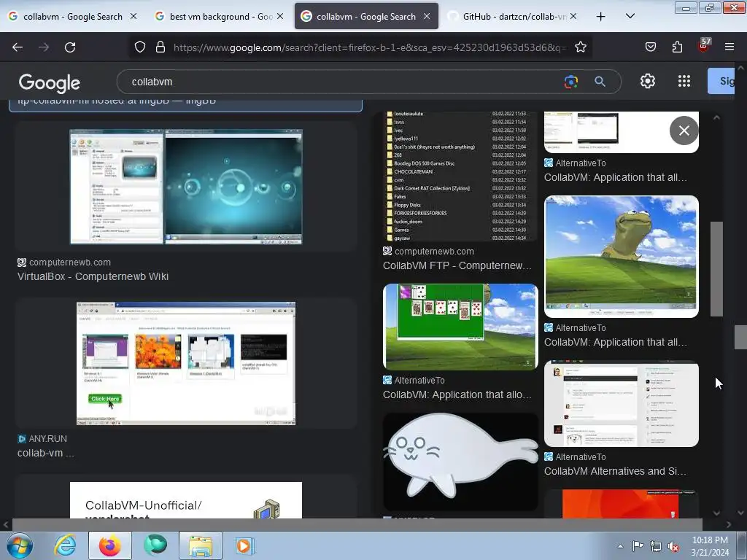Open CollabVM Alternatives and Si... link
Image resolution: width=747 pixels, height=560 pixels.
point(615,471)
